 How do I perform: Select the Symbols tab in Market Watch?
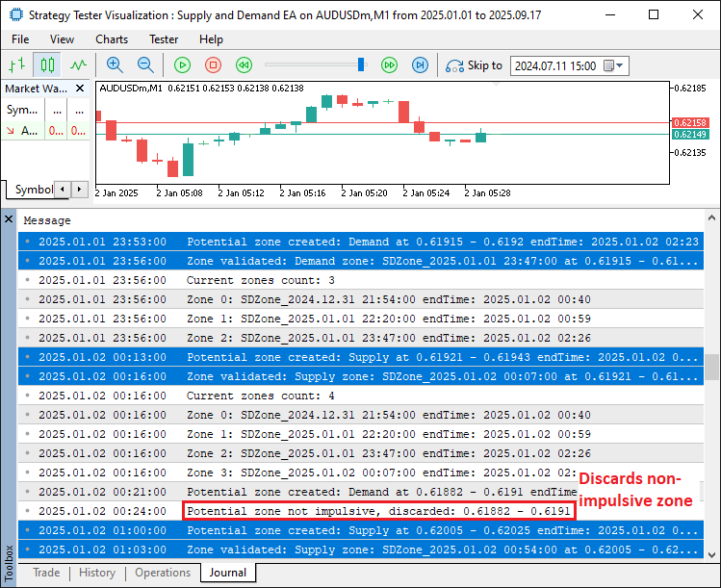point(34,190)
